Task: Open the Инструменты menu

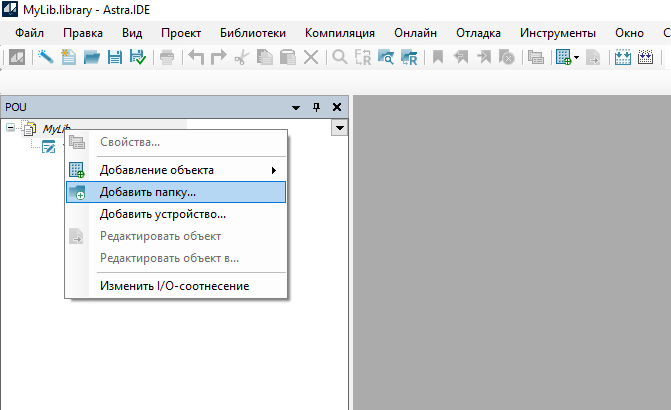Action: [558, 32]
